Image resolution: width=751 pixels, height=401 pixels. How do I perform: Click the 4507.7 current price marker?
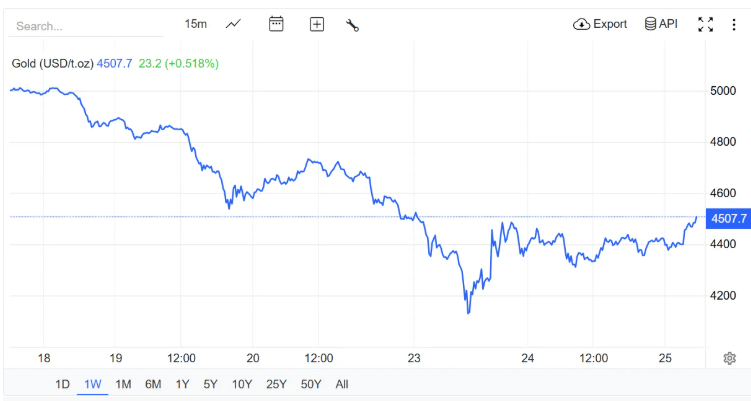coord(727,218)
